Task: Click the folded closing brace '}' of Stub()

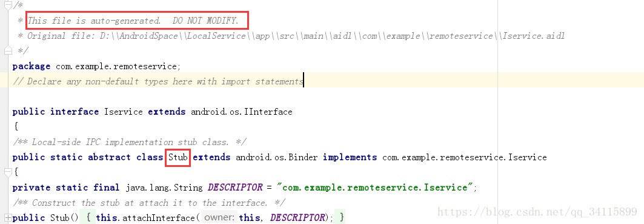Action: pos(342,217)
